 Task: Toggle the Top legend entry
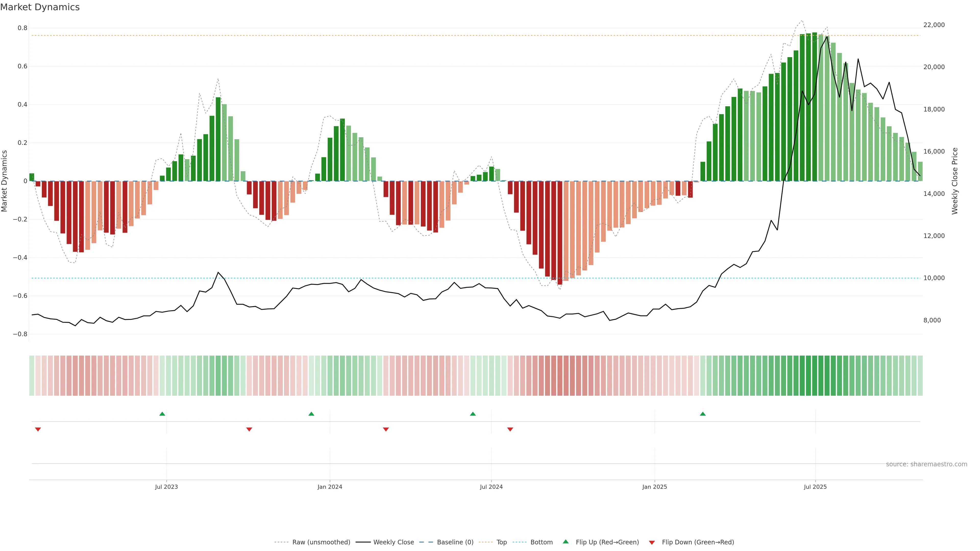501,542
